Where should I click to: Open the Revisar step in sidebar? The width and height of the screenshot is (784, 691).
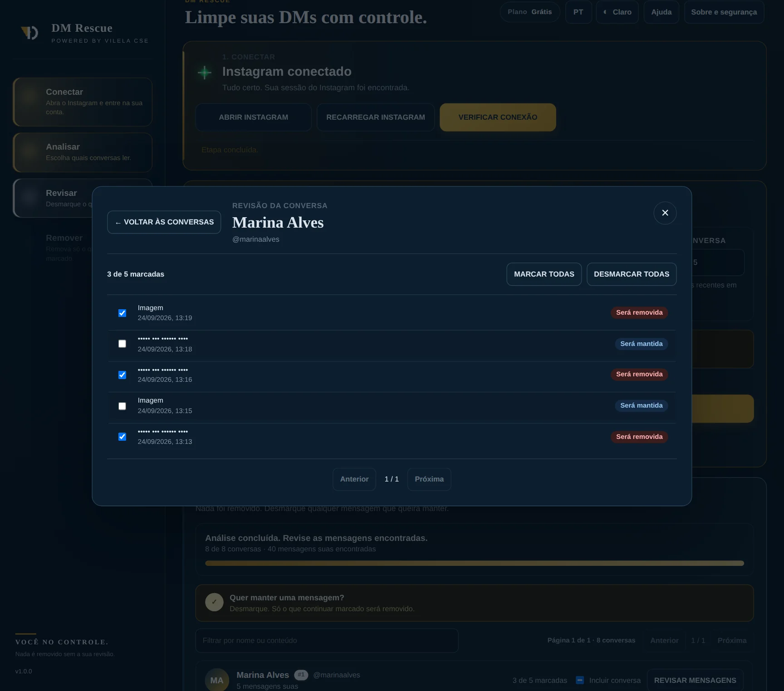click(x=53, y=198)
